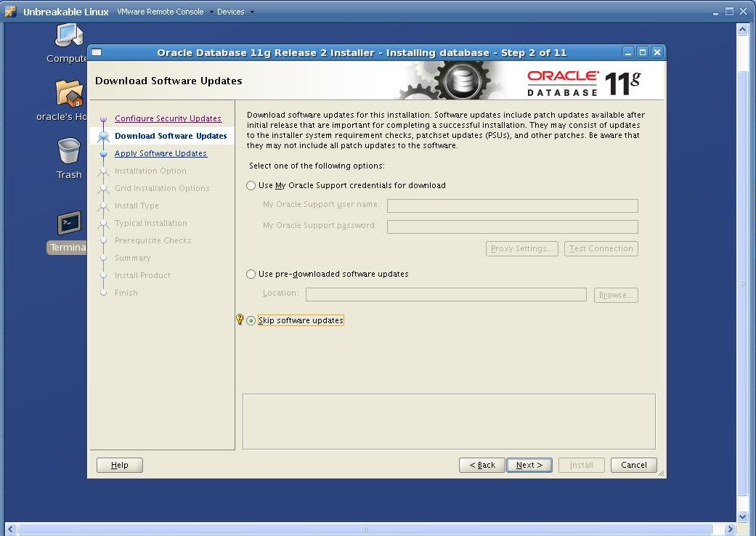Open the oracle's Home folder icon
756x536 pixels.
point(68,94)
